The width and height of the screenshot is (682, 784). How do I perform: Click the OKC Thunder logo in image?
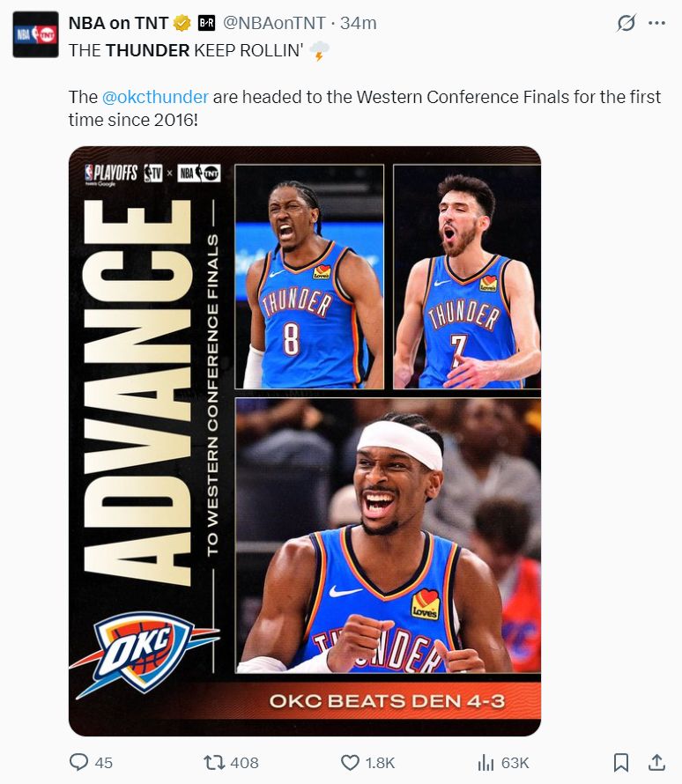tap(145, 653)
